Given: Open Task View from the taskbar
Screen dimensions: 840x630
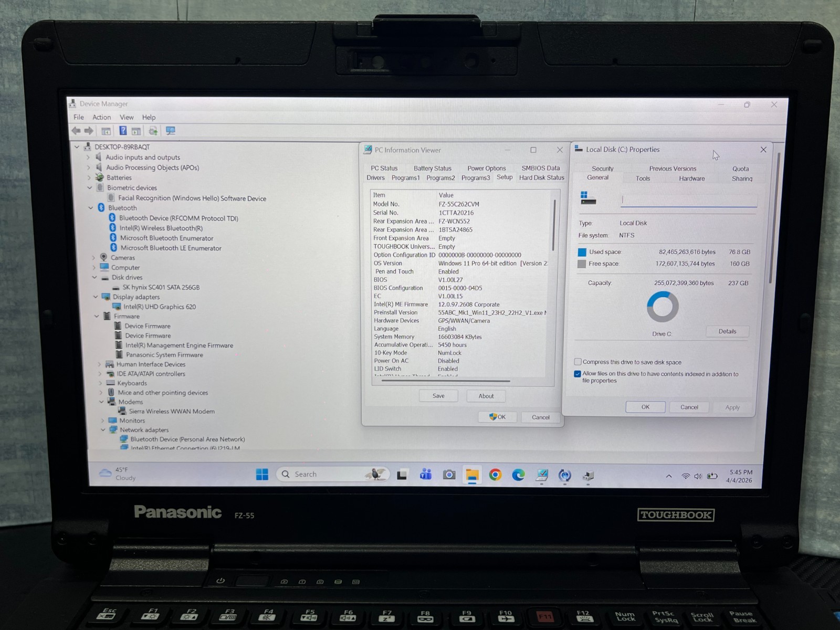Looking at the screenshot, I should 402,475.
